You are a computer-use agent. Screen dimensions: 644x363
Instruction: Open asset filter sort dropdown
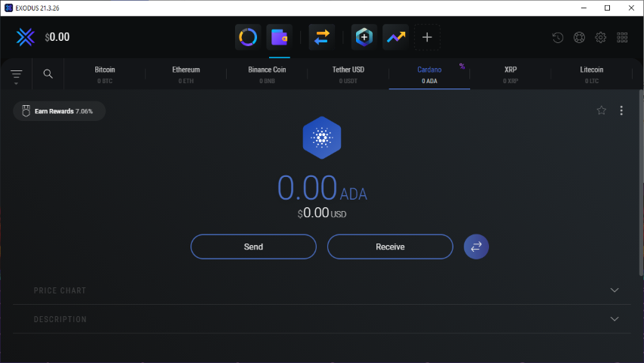pyautogui.click(x=16, y=75)
